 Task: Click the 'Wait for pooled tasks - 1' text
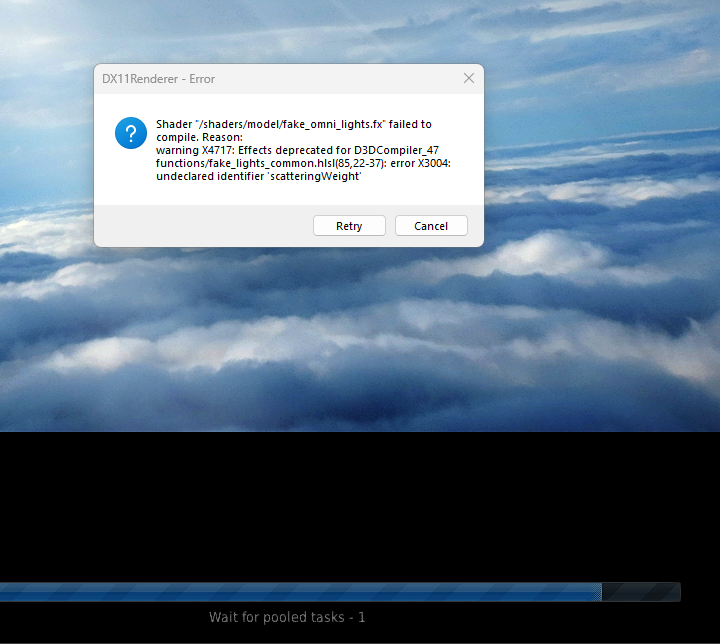point(287,617)
